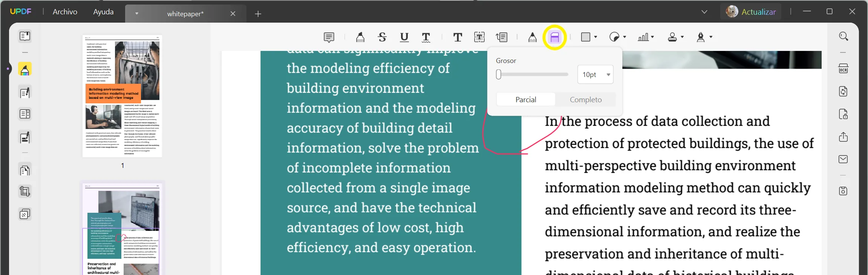Open the save as other icon
868x275 pixels.
[844, 191]
